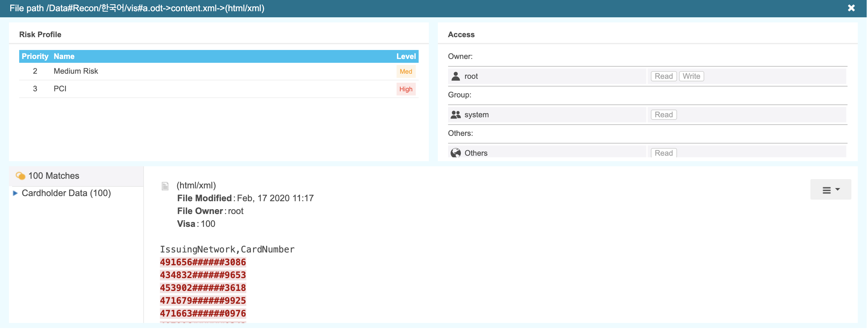Viewport: 868px width, 330px height.
Task: Click the 100 Matches chat bubble icon
Action: click(x=20, y=176)
